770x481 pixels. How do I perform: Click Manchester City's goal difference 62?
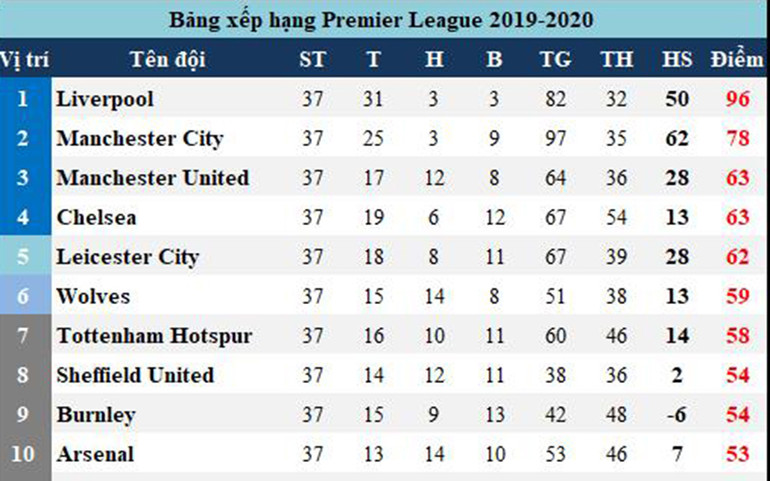pos(677,139)
